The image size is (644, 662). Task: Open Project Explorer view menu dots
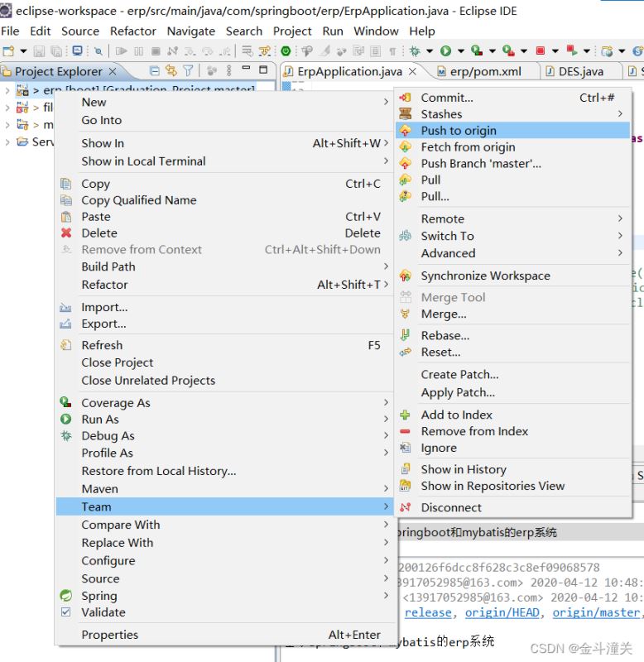[229, 70]
